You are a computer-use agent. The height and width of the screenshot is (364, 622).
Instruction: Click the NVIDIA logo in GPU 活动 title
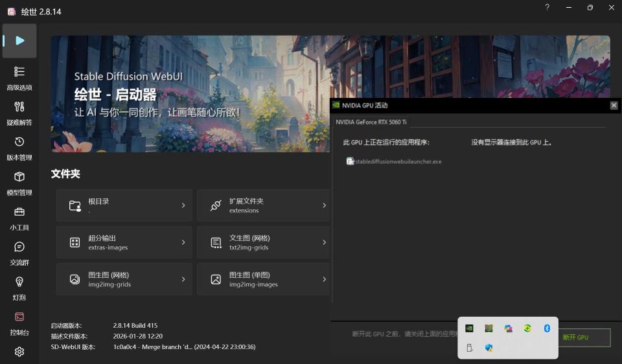336,105
